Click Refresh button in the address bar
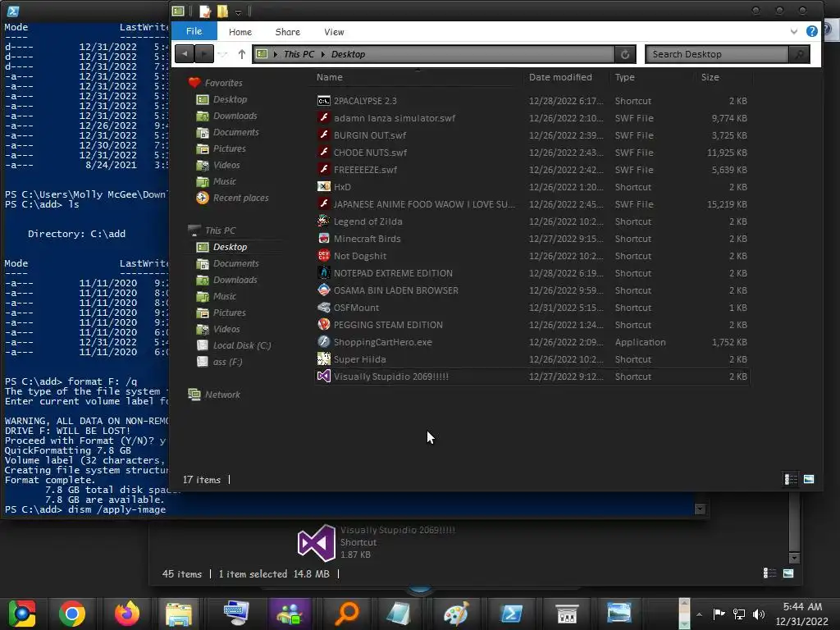This screenshot has height=630, width=840. pos(624,54)
